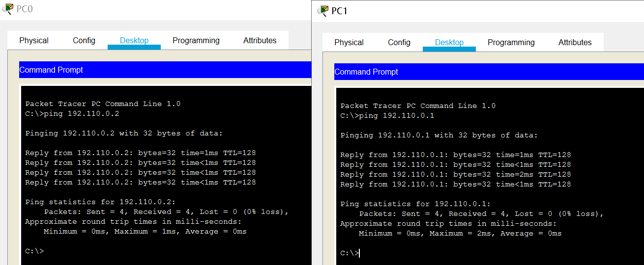Open the Physical tab in PC1 window
644x265 pixels.
(x=349, y=43)
